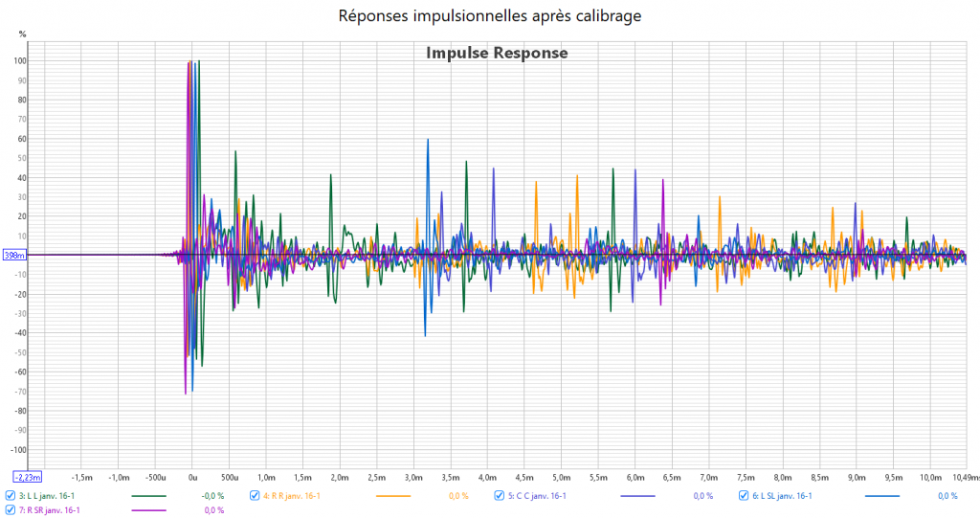
Task: Select the 3: L L janv. 16-1 legend label
Action: [47, 496]
